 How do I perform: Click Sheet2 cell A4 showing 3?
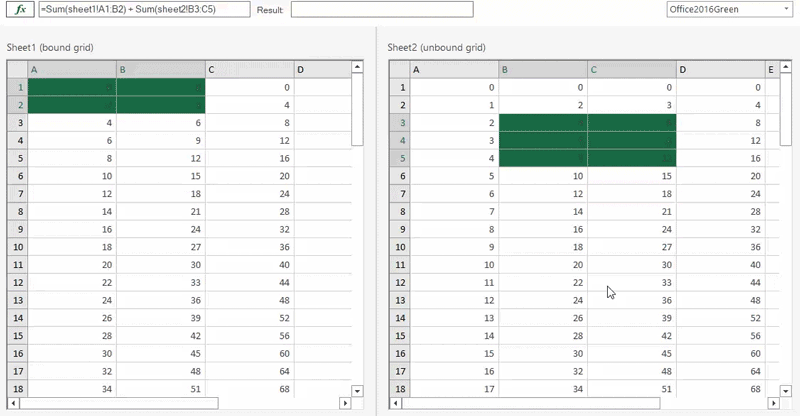tap(454, 141)
